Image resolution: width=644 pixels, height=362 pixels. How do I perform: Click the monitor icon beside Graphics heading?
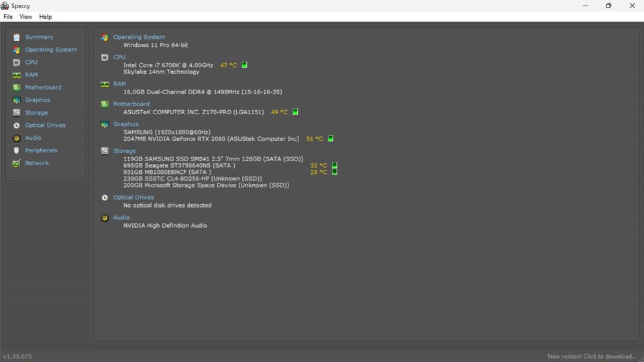point(105,125)
